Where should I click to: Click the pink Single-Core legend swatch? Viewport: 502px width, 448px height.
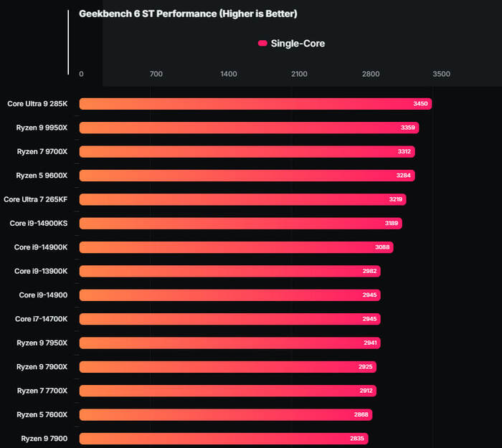262,44
